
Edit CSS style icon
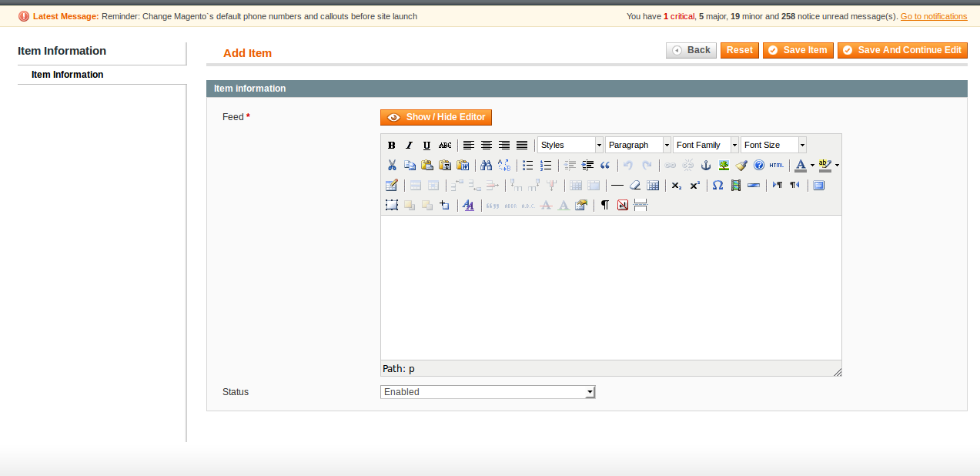click(468, 205)
